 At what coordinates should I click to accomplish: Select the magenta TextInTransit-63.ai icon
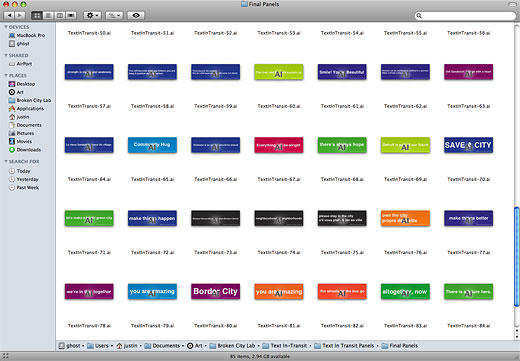[468, 72]
